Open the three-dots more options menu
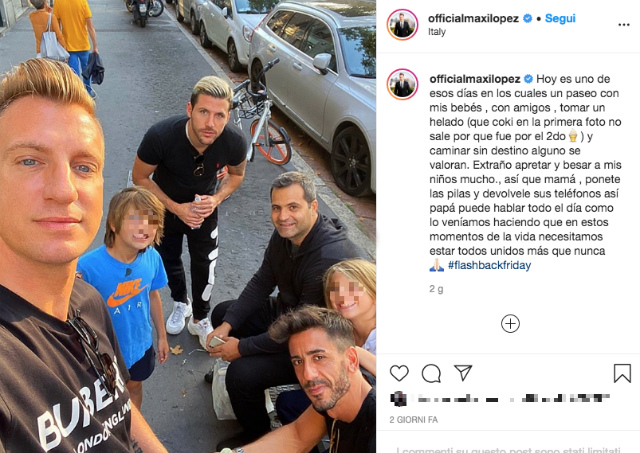640x453 pixels. coord(623,25)
